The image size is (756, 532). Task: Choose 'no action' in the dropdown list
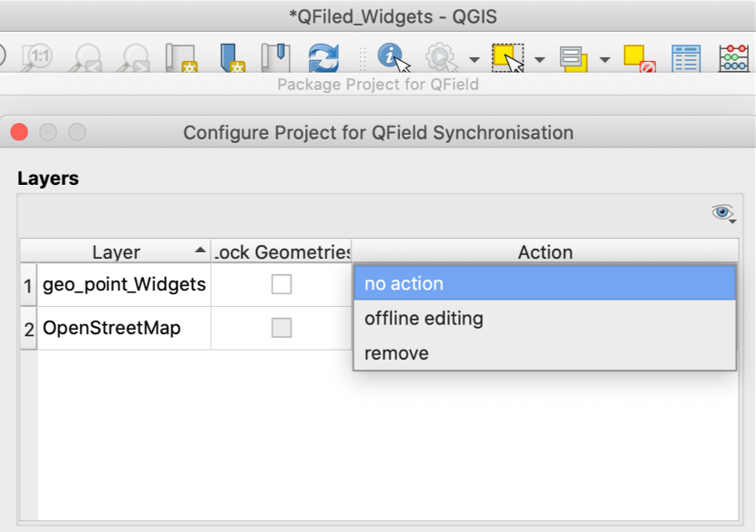pos(545,283)
